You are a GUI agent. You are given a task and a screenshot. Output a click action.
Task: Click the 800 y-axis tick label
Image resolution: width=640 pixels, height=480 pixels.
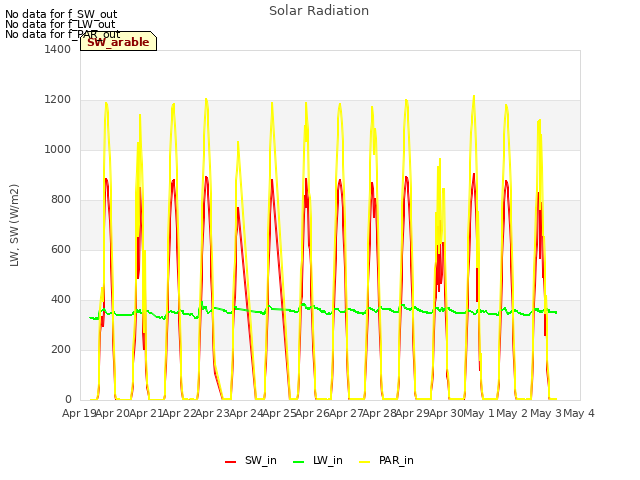point(61,200)
